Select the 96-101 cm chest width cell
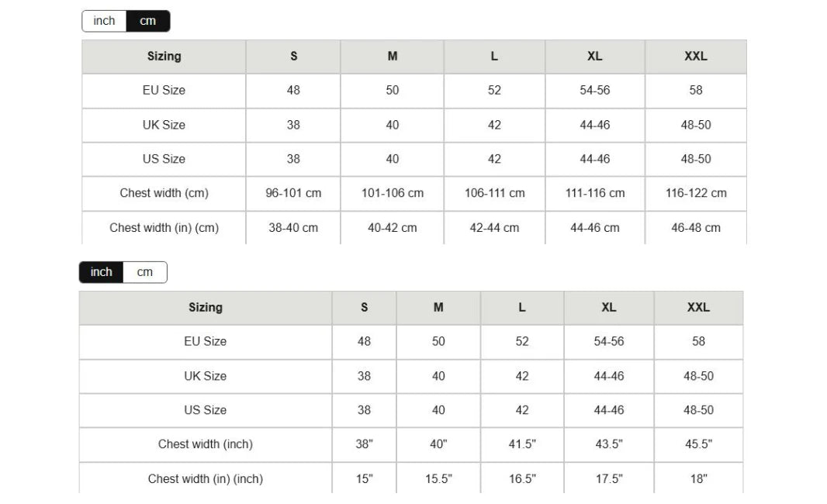The width and height of the screenshot is (827, 504). click(x=293, y=193)
